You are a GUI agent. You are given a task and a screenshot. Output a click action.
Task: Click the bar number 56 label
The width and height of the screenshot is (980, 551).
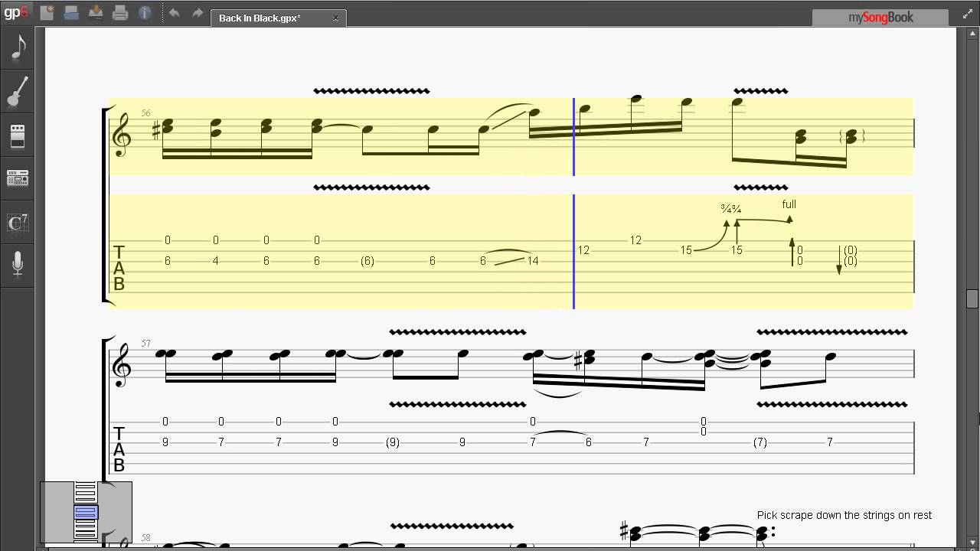click(146, 113)
